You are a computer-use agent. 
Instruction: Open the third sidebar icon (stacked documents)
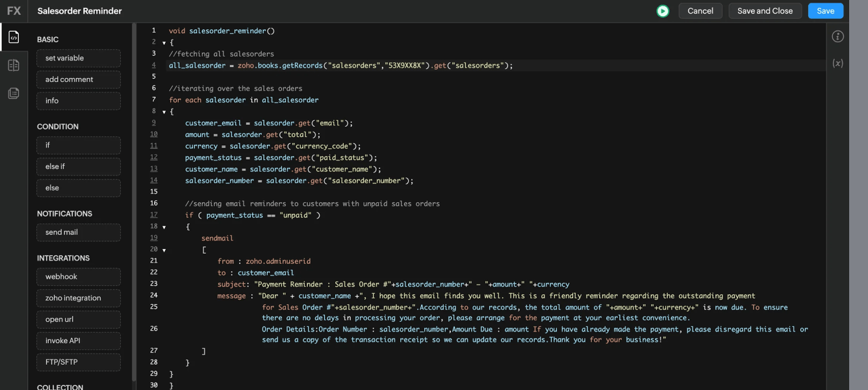tap(14, 93)
